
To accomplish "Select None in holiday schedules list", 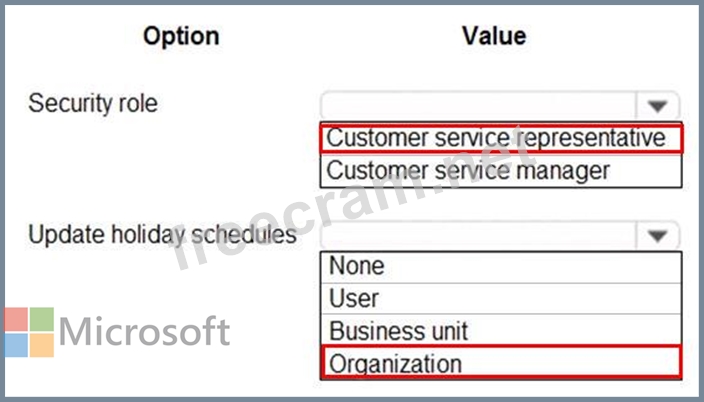I will tap(356, 266).
